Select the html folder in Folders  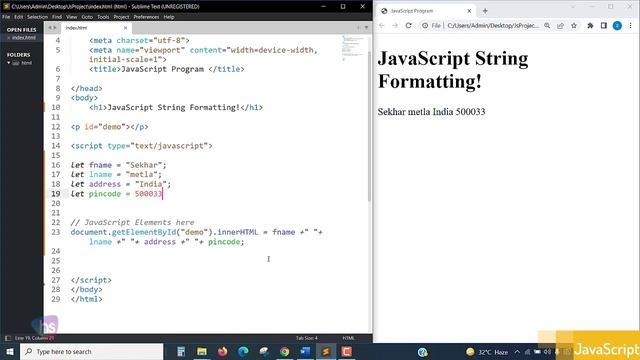[27, 63]
